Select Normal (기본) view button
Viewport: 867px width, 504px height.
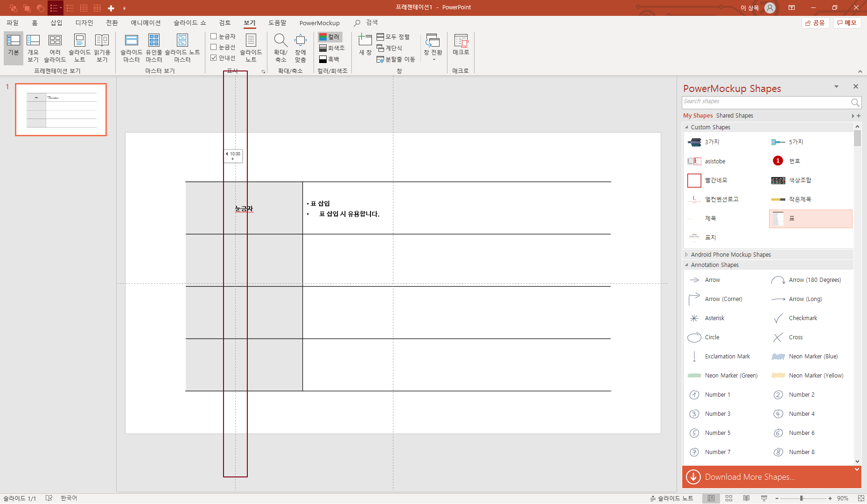coord(14,48)
